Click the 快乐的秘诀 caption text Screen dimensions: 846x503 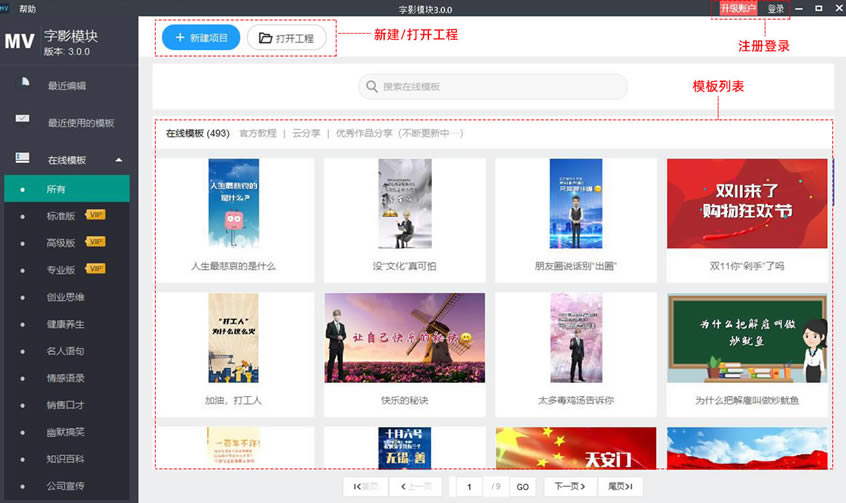coord(405,400)
